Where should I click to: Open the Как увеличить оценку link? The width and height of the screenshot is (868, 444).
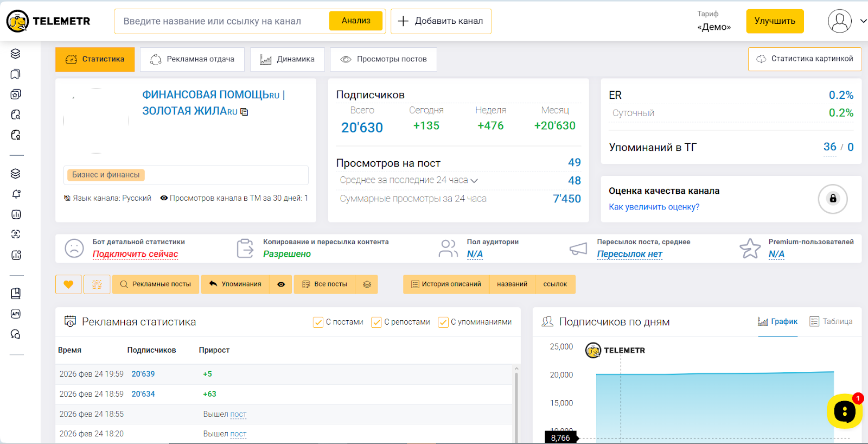pyautogui.click(x=654, y=207)
